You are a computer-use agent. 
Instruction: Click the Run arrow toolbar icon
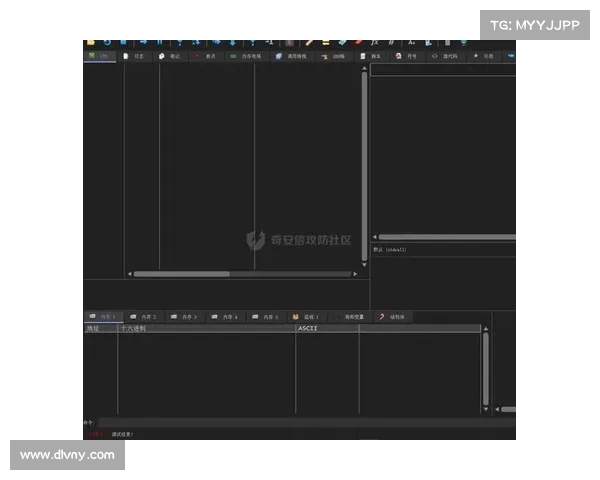click(x=143, y=42)
